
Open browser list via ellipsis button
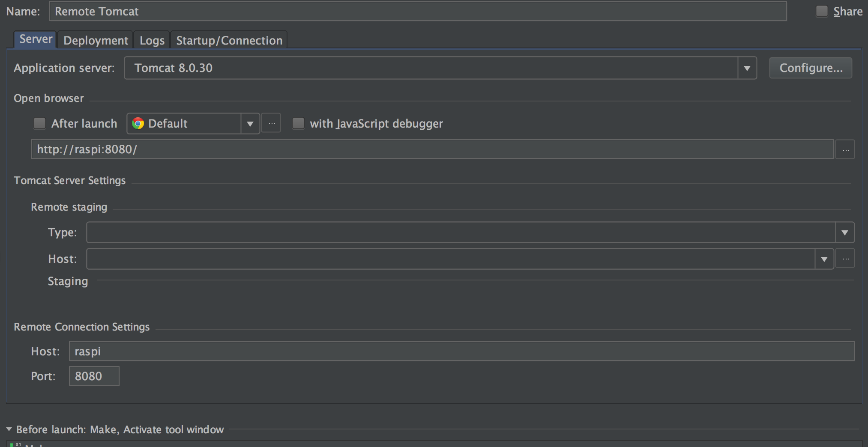click(272, 124)
